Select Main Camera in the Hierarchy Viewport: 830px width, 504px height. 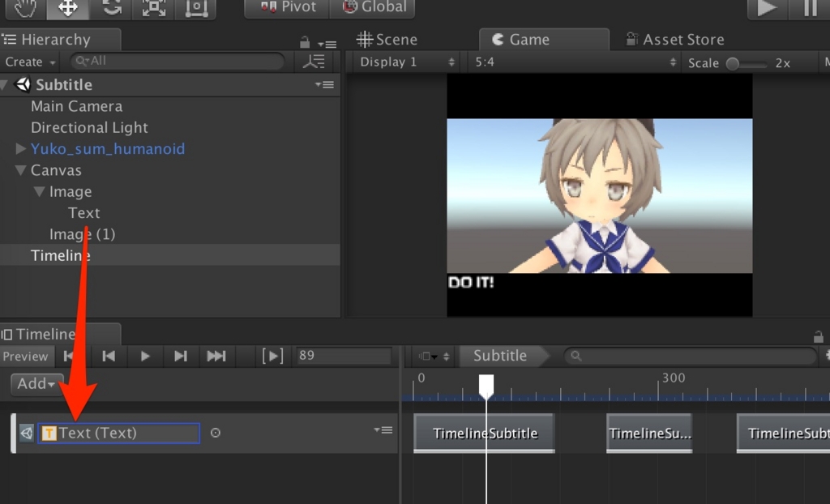[x=76, y=106]
